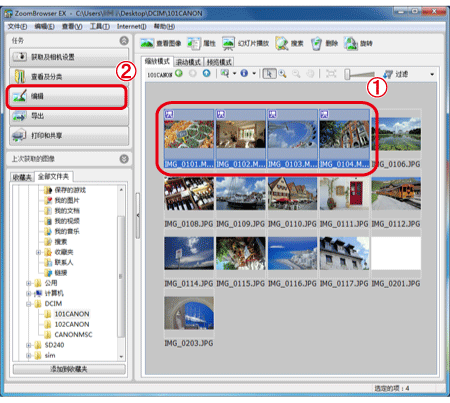
Task: Click the Delete (删除) trash icon
Action: (316, 43)
